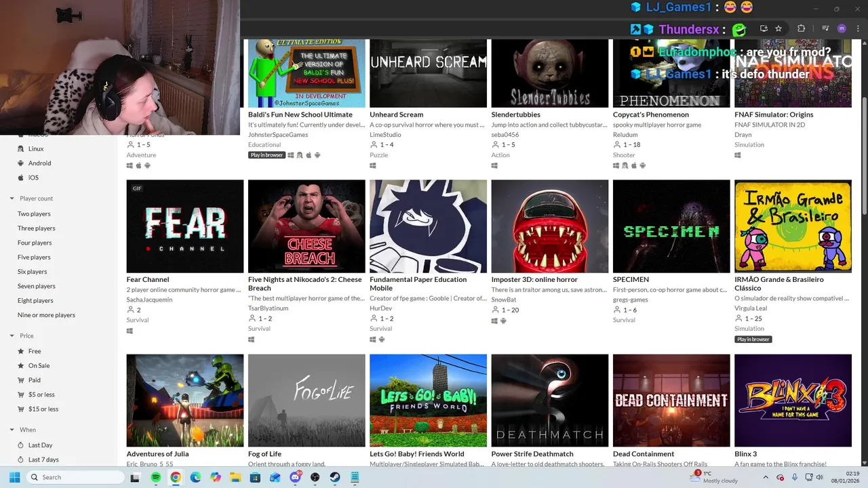This screenshot has width=868, height=488.
Task: Open the Baldi's Fun New School Ultimate title link
Action: click(300, 115)
